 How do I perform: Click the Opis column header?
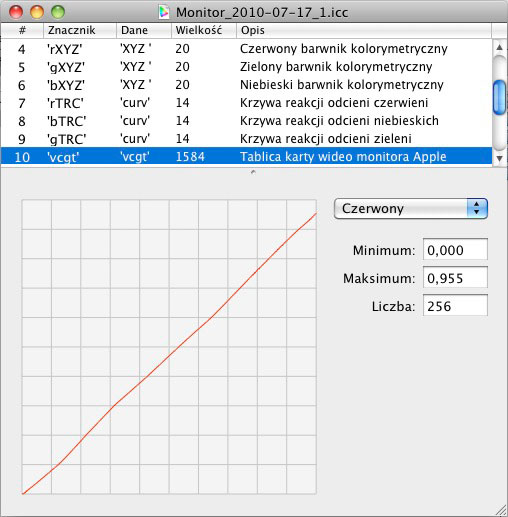[x=364, y=30]
